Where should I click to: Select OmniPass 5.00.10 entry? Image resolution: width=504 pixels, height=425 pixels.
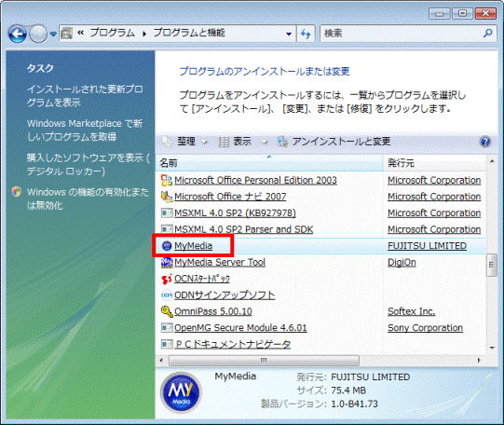click(x=213, y=311)
